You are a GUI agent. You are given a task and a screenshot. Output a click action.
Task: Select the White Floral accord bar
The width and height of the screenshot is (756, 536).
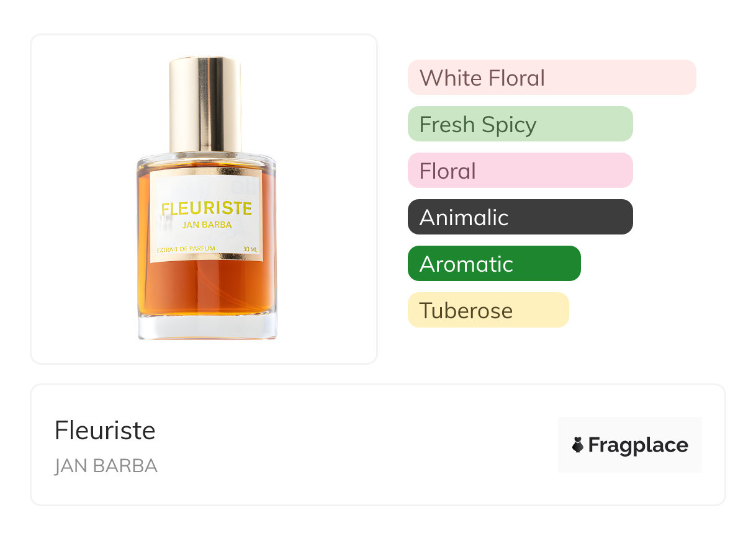click(552, 78)
